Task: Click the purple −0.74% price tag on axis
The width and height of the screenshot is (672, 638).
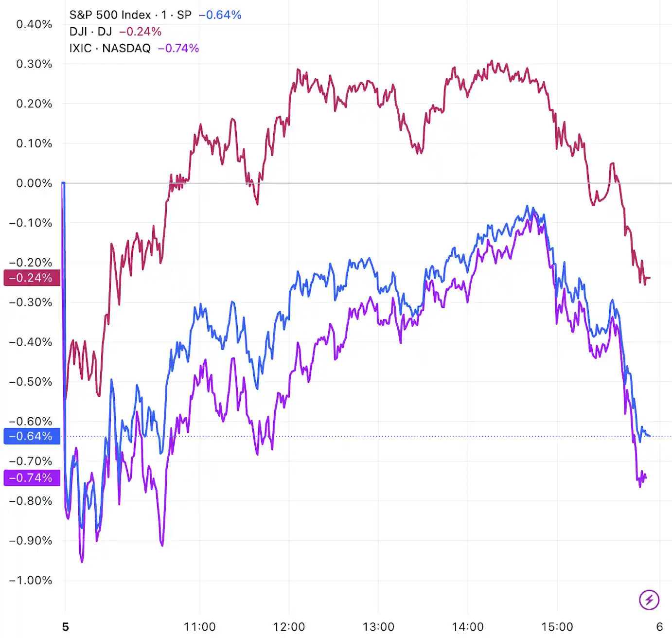Action: pos(32,478)
